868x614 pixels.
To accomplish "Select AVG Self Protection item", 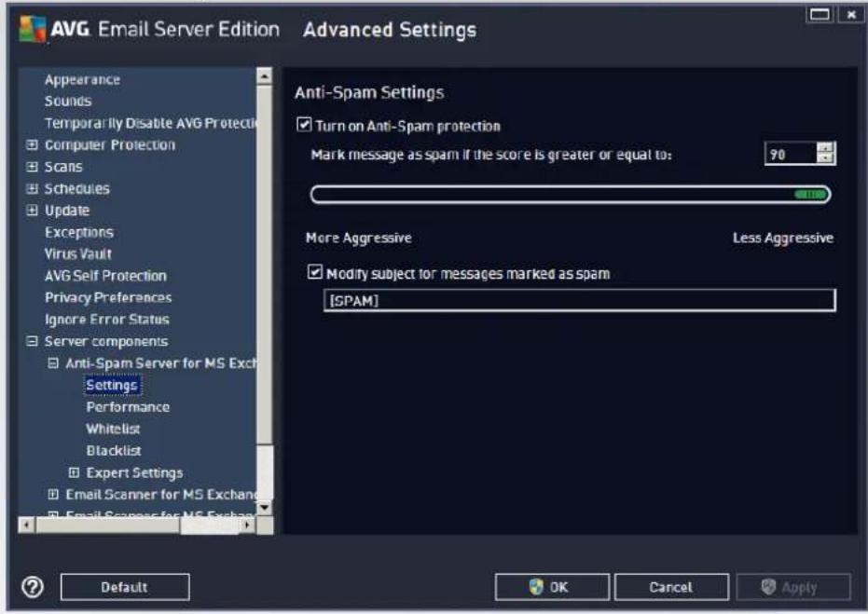I will point(105,276).
